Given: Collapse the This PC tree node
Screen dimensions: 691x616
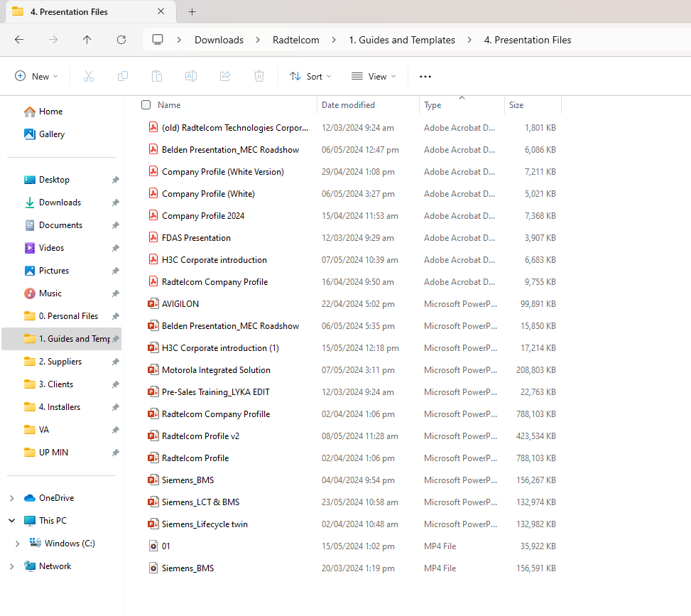Looking at the screenshot, I should pyautogui.click(x=12, y=521).
